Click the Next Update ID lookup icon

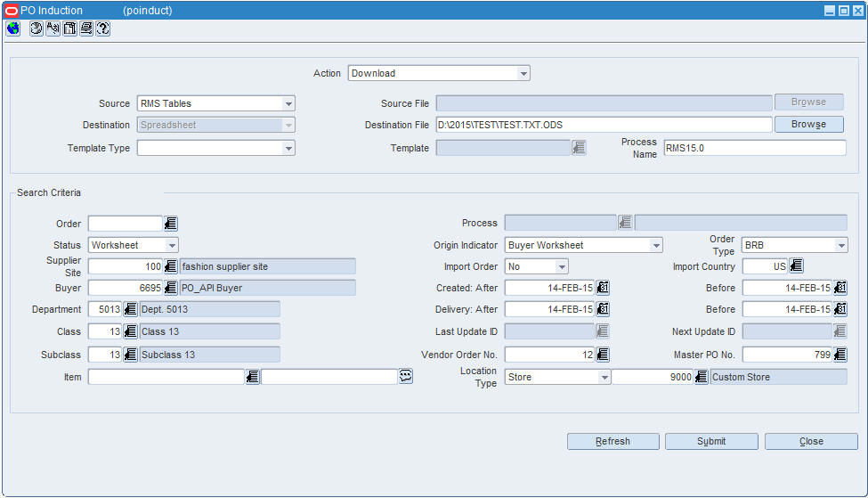[x=840, y=331]
